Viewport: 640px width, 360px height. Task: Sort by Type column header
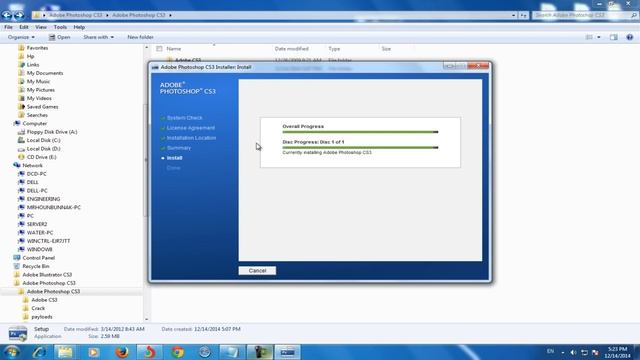pyautogui.click(x=334, y=49)
